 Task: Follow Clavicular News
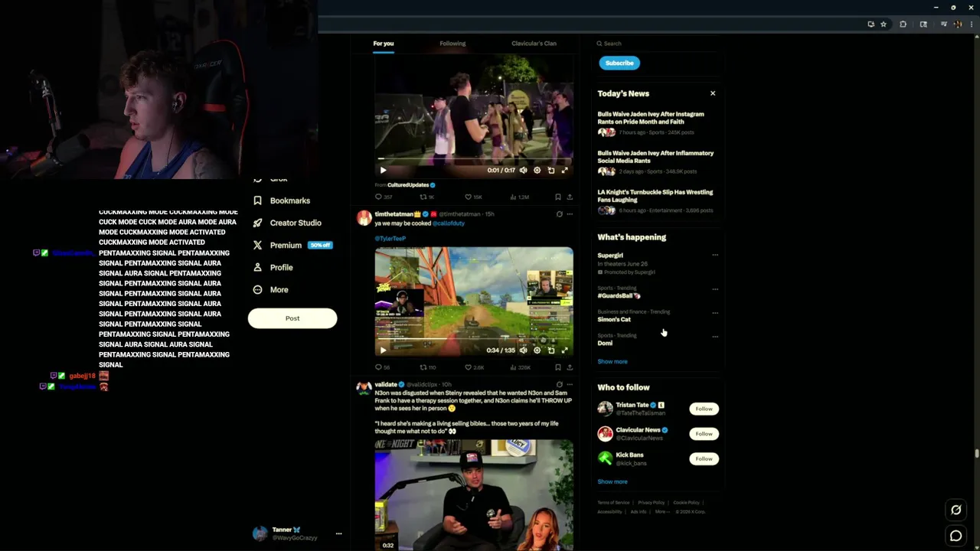coord(704,434)
